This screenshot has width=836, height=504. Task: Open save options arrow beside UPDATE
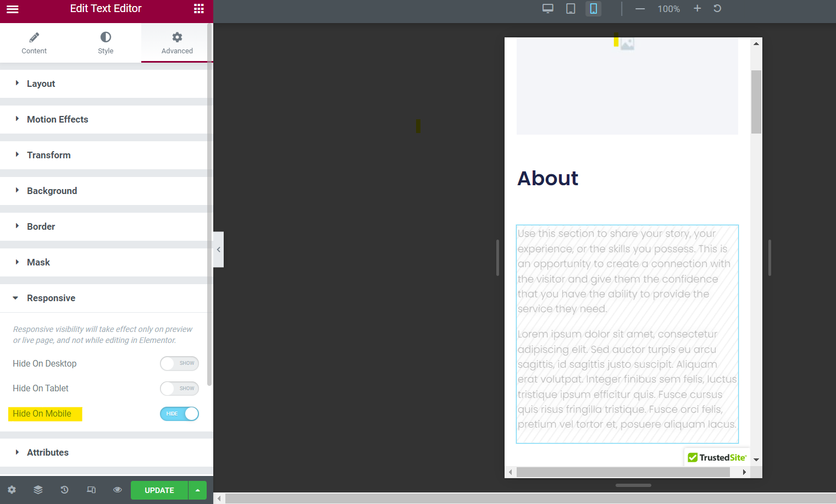tap(197, 490)
